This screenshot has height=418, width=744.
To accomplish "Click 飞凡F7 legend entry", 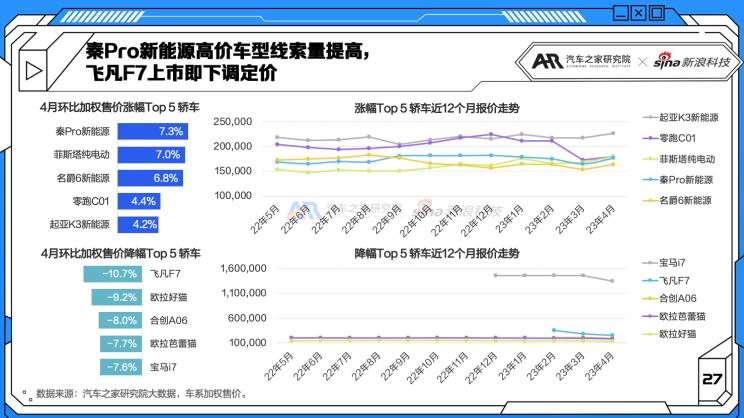I will click(x=666, y=280).
